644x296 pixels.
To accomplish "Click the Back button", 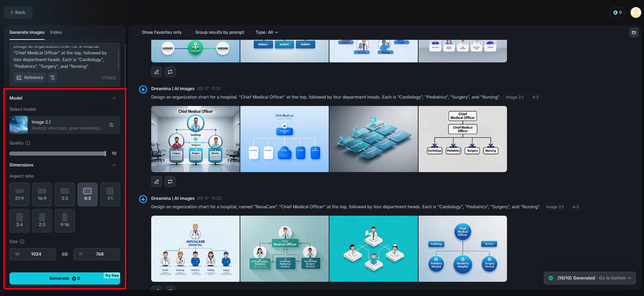I will click(x=18, y=12).
